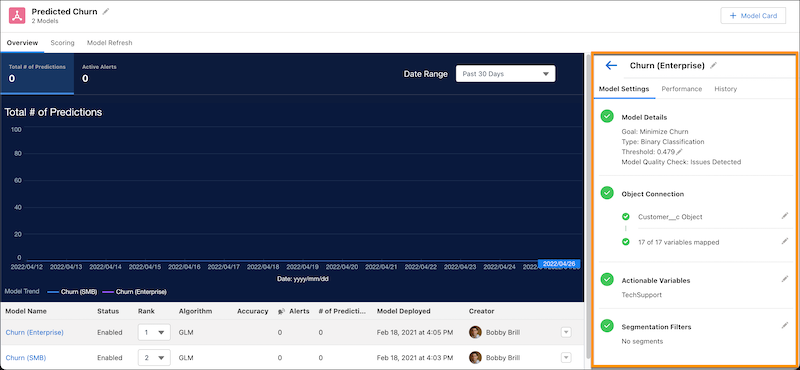Click Feb 18, 2021 at 4:03 PM cell
This screenshot has height=370, width=800.
pyautogui.click(x=415, y=357)
